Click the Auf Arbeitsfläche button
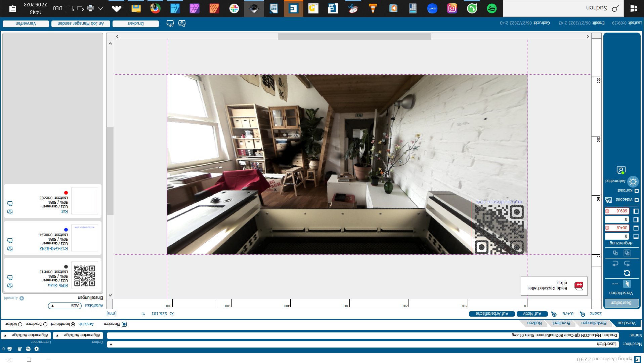The height and width of the screenshot is (363, 644). pos(491,314)
